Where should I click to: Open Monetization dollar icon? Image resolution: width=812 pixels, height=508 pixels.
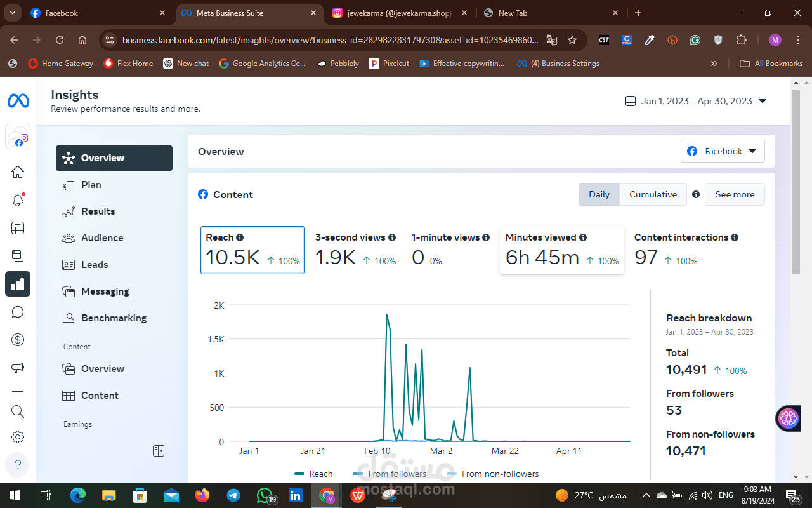click(18, 340)
